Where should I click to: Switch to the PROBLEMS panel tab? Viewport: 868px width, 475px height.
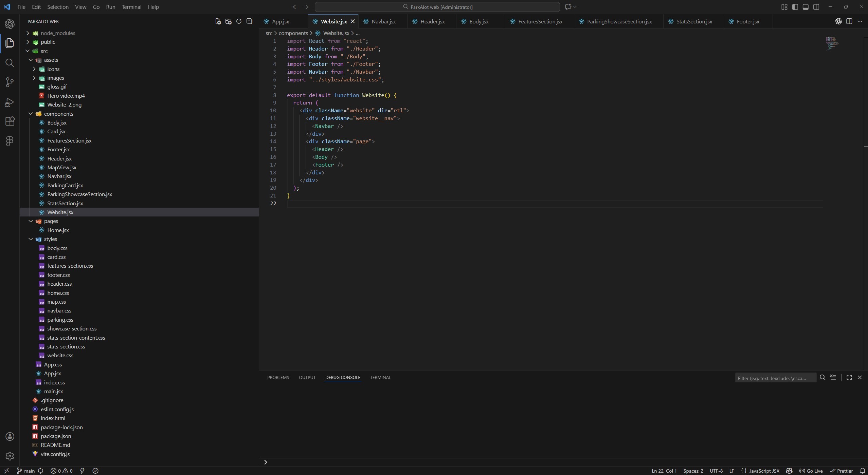(x=278, y=378)
